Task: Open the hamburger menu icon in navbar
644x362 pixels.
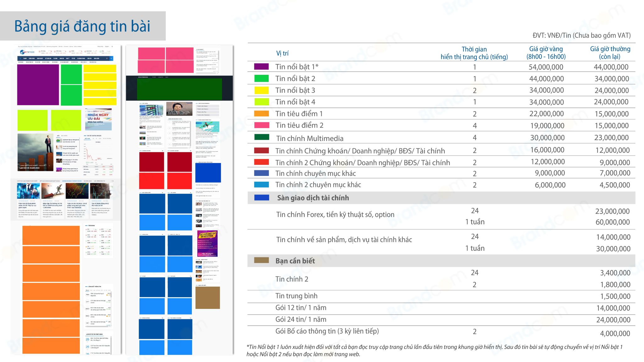Action: 107,58
